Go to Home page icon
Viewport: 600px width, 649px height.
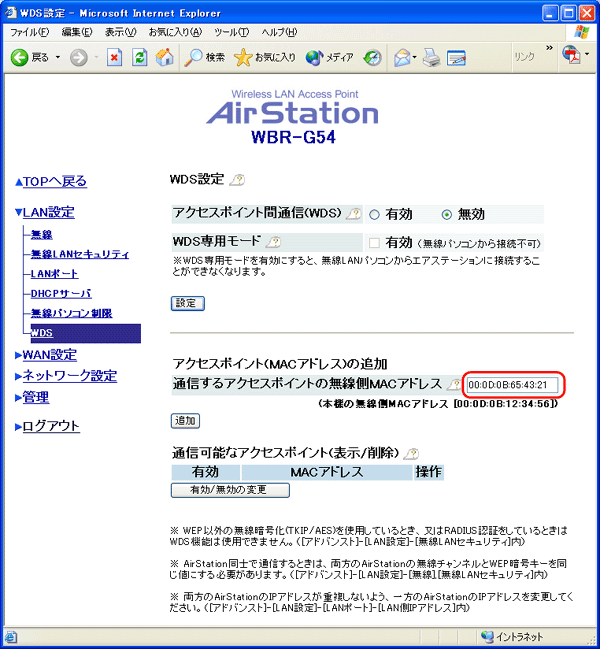(x=164, y=57)
